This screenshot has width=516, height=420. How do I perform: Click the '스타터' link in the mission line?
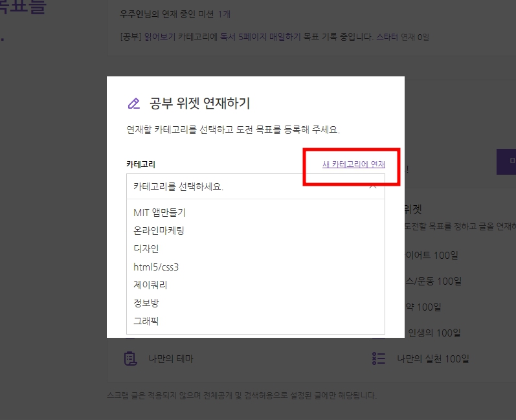387,37
